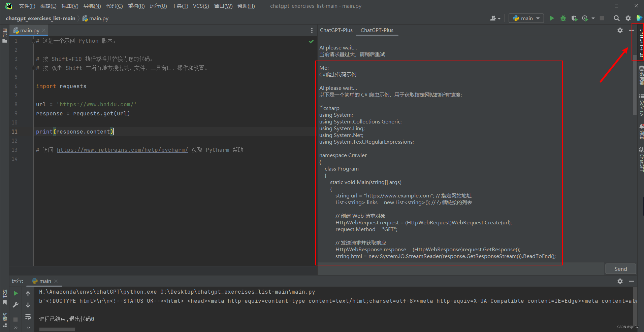Image resolution: width=644 pixels, height=332 pixels.
Task: Run the main configuration with the green play button
Action: pyautogui.click(x=552, y=18)
